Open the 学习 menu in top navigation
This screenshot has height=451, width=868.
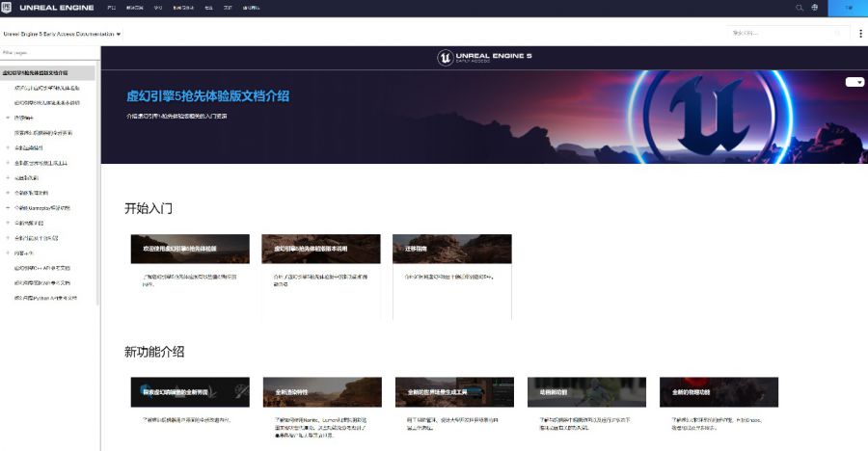(158, 8)
